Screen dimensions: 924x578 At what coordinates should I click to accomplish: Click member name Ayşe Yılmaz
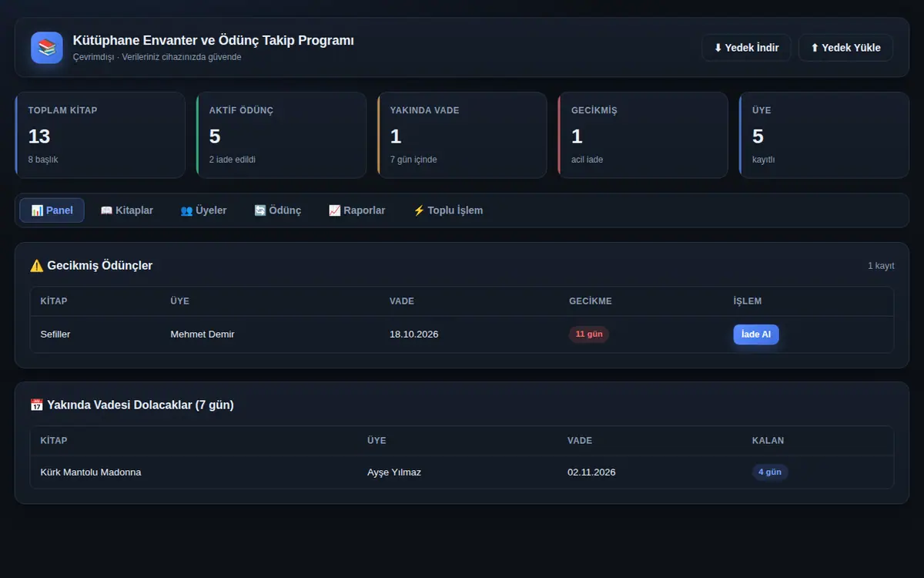394,472
